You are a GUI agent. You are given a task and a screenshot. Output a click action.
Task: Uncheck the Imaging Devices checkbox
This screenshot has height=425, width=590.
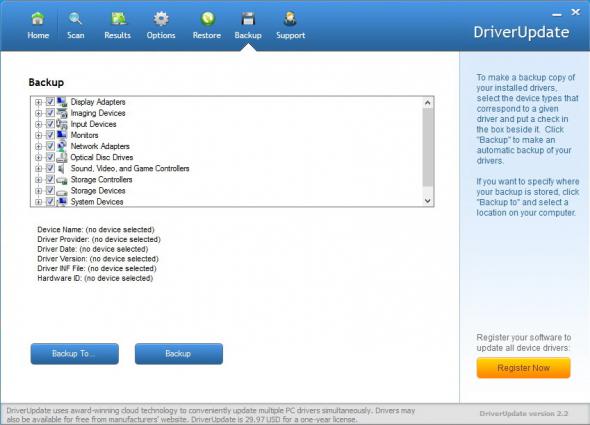tap(50, 113)
